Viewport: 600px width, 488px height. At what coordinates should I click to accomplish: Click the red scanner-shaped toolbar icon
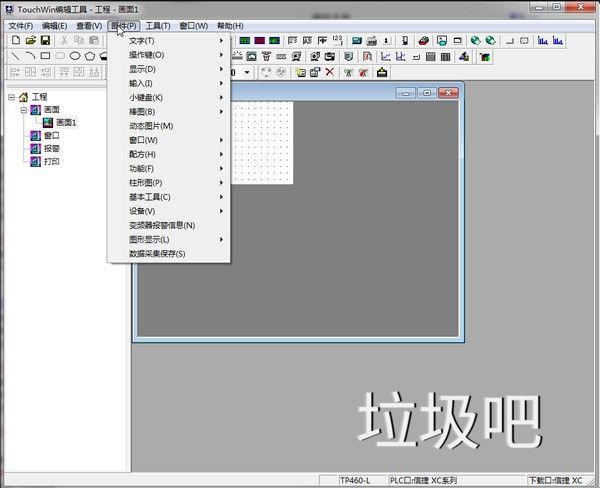424,41
